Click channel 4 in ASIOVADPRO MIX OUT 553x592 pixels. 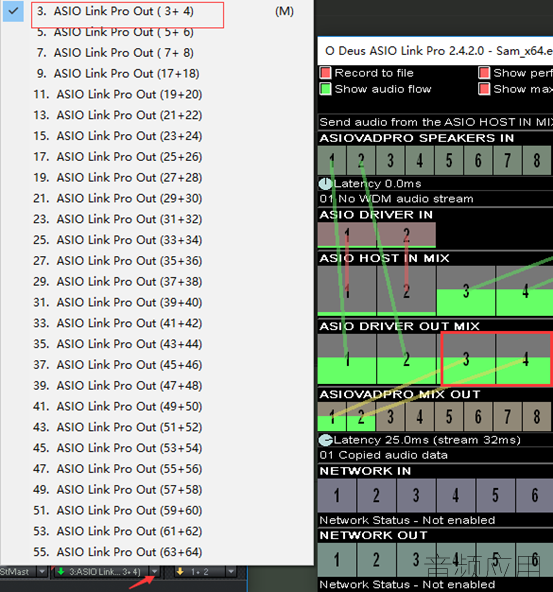click(420, 417)
